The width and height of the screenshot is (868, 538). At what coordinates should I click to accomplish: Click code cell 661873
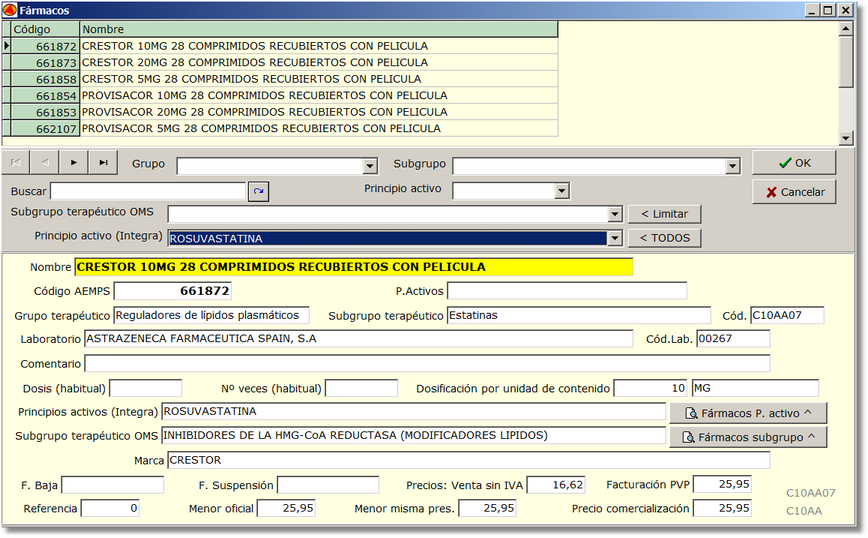[x=45, y=63]
